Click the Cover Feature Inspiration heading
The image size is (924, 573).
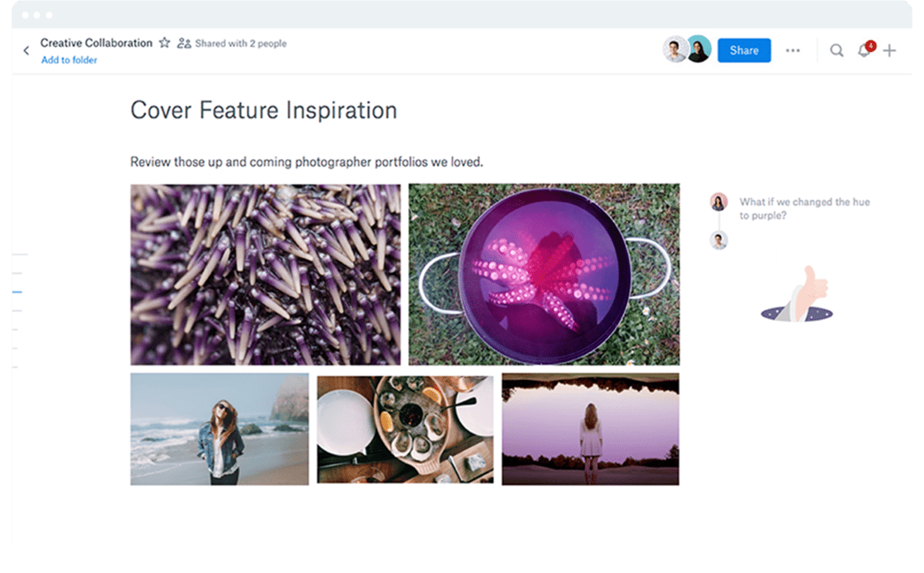coord(263,110)
